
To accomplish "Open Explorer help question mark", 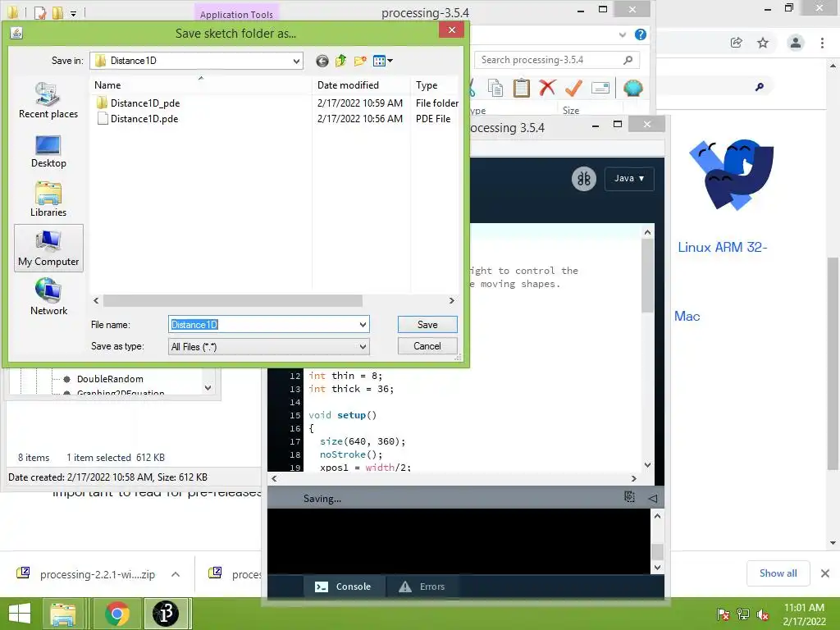I will (x=640, y=34).
